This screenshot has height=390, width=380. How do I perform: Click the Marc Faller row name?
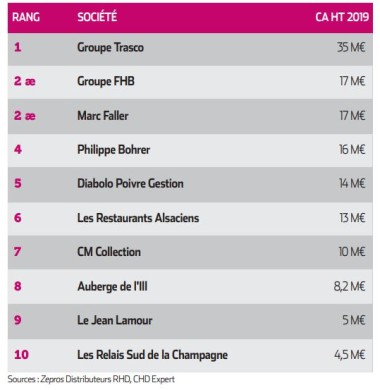coord(103,116)
